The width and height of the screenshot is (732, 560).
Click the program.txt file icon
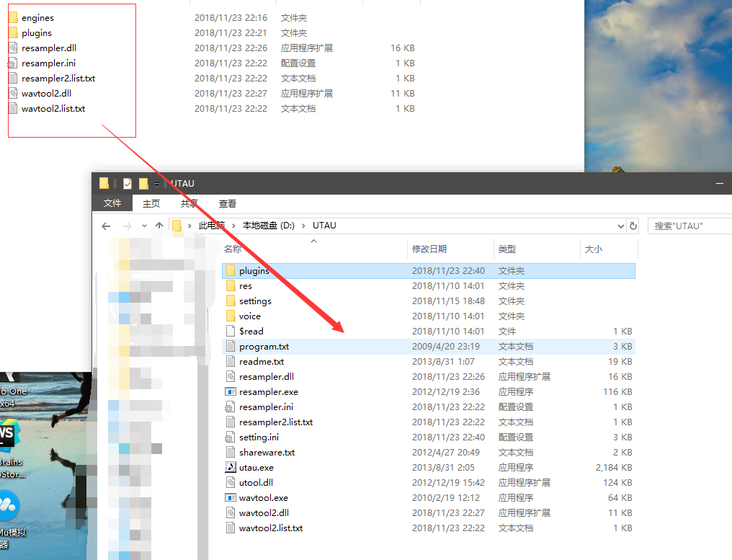click(230, 347)
